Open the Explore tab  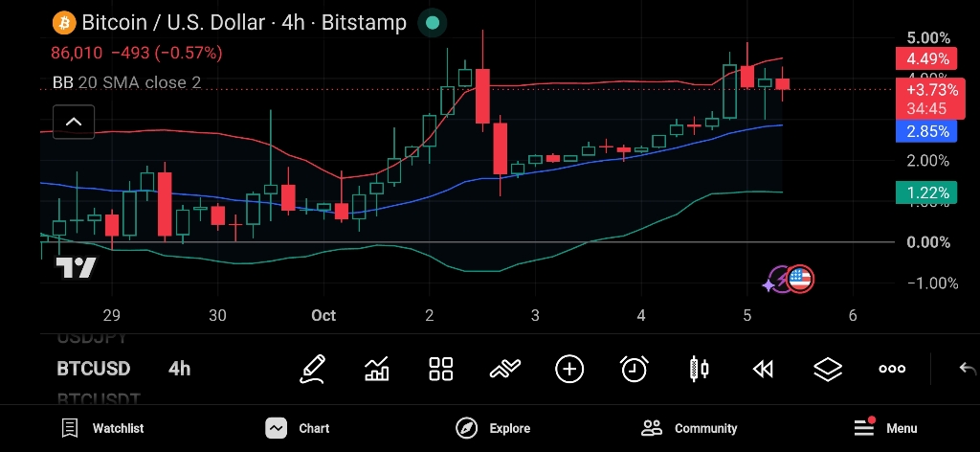click(493, 428)
